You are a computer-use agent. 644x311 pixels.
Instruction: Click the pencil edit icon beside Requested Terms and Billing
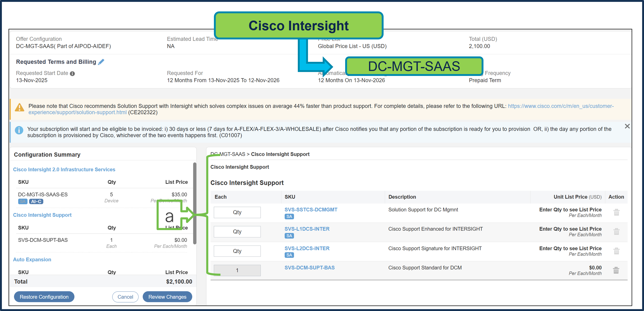101,62
